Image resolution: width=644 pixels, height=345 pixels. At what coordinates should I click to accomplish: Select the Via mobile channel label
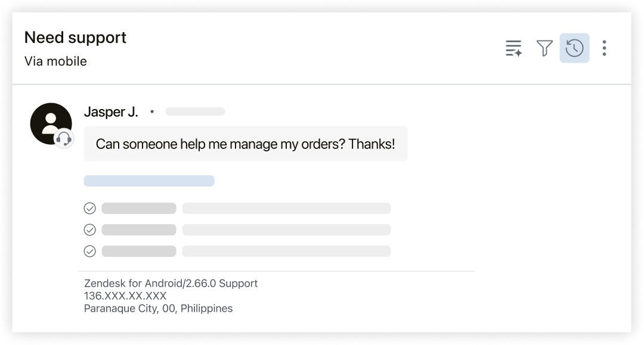[x=55, y=61]
